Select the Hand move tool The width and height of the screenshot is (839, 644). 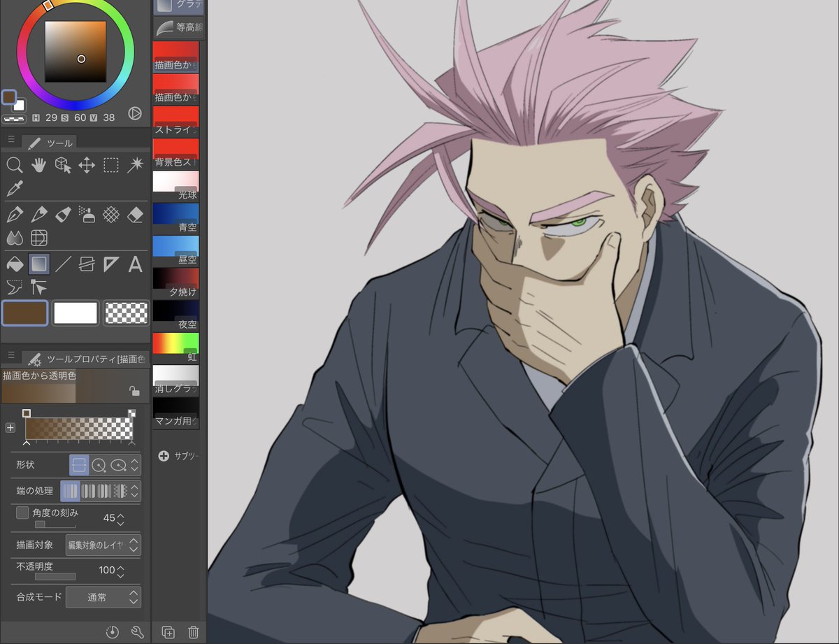coord(38,165)
